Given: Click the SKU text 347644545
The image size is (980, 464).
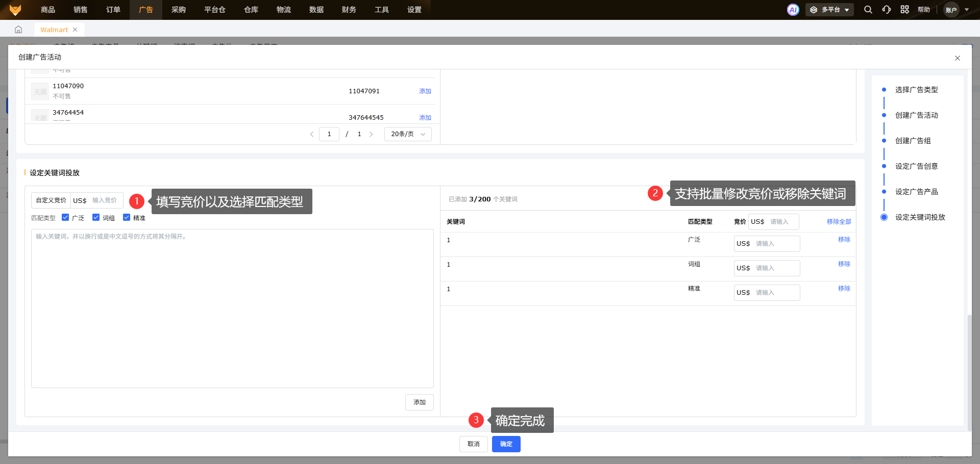Looking at the screenshot, I should click(x=366, y=118).
